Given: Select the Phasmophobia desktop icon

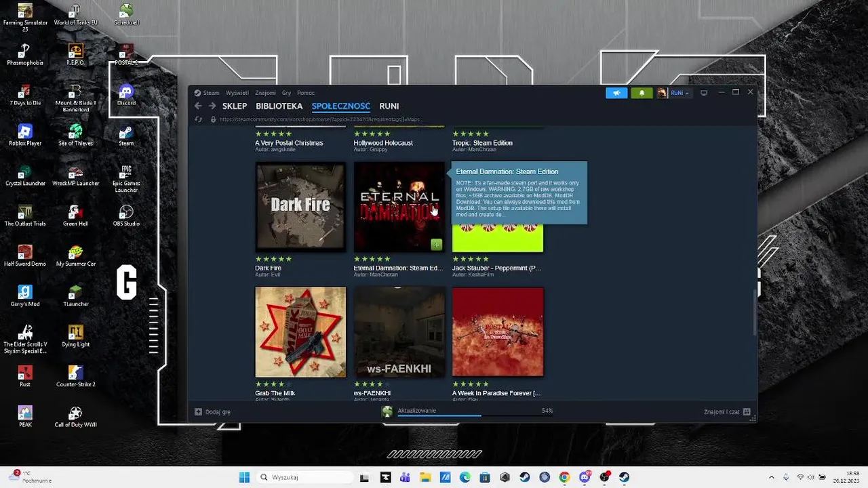Looking at the screenshot, I should pos(25,55).
